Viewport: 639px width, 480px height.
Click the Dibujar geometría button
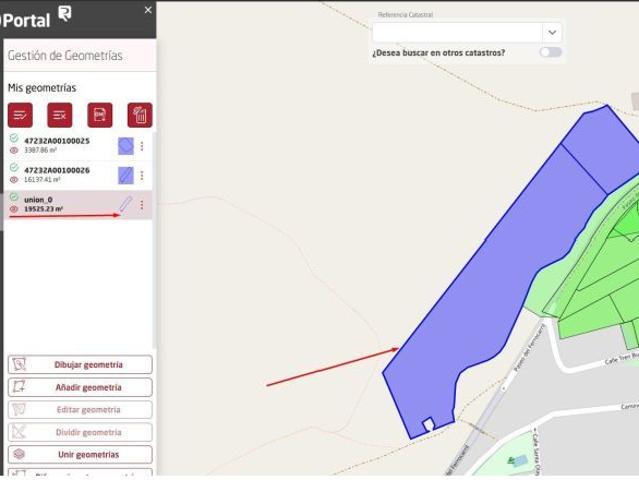80,365
